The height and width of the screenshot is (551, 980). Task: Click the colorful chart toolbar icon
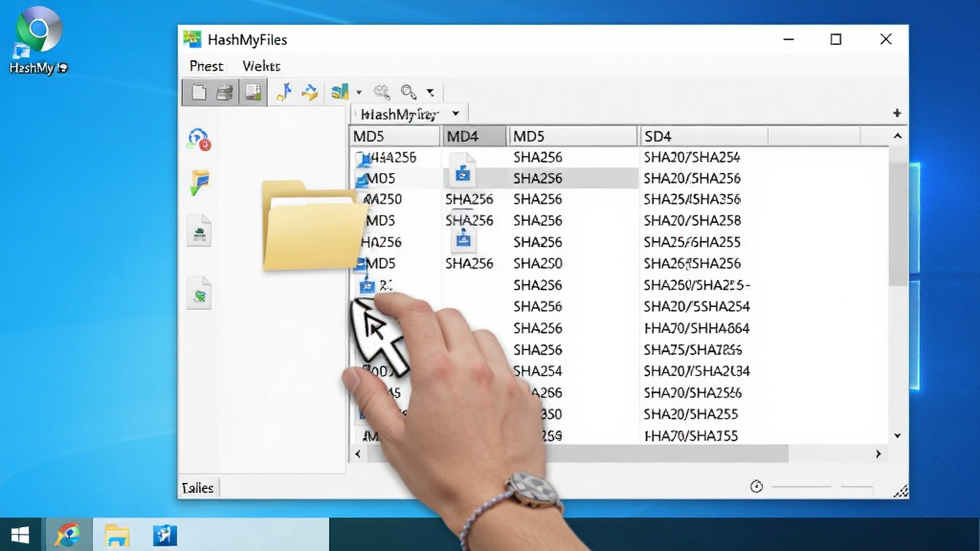coord(340,92)
